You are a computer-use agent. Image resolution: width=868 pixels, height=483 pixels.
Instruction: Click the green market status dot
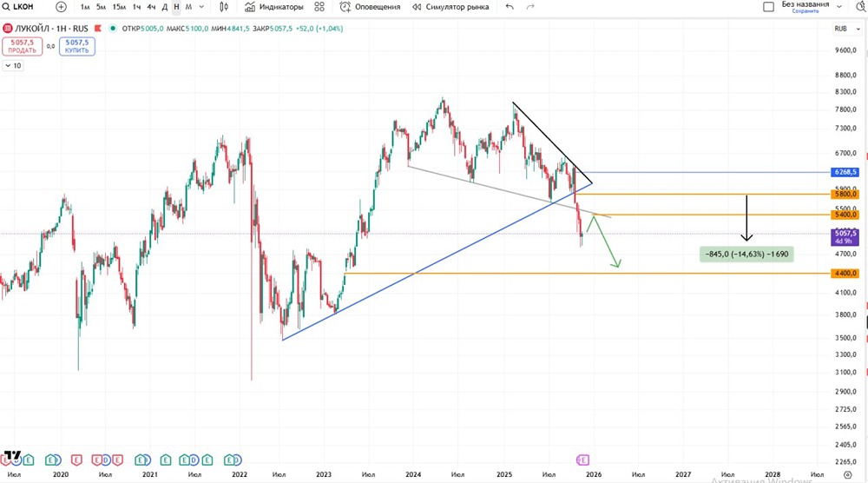click(x=113, y=29)
